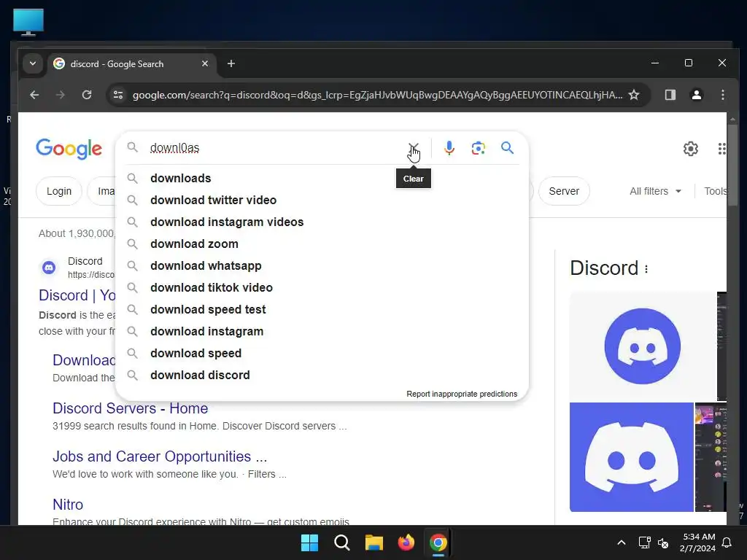The image size is (747, 560).
Task: Open the taskbar clock and date
Action: tap(699, 542)
